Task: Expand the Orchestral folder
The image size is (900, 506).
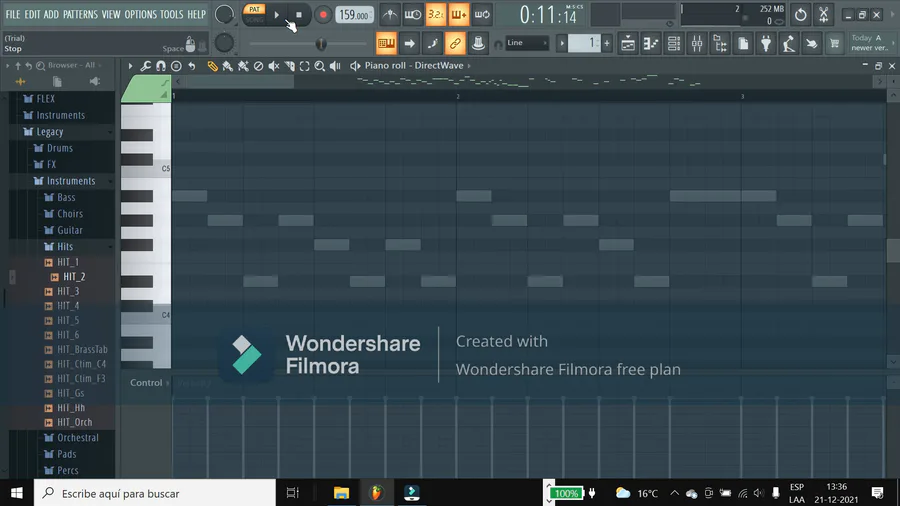Action: click(x=77, y=438)
